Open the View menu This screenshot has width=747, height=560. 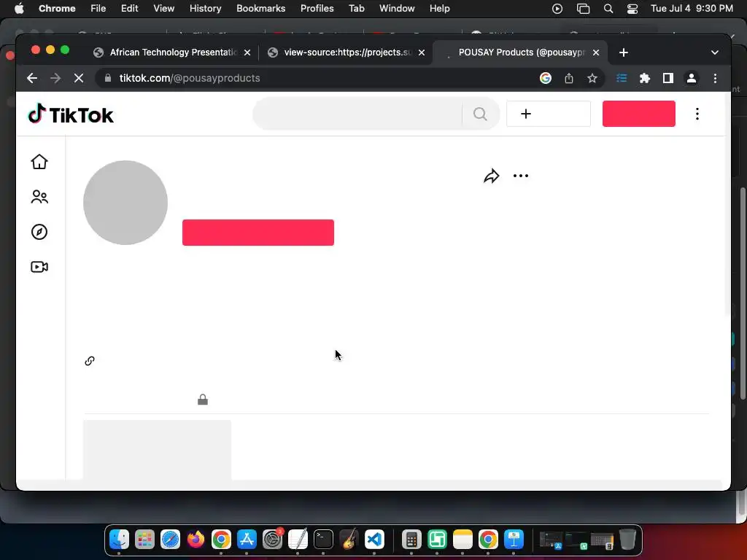[x=163, y=9]
